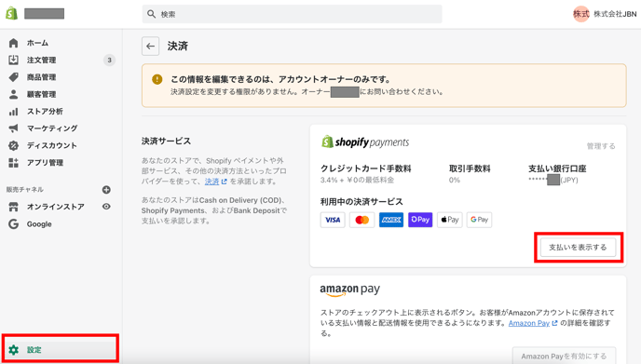641x364 pixels.
Task: Click the AMEX payment icon
Action: (x=391, y=220)
